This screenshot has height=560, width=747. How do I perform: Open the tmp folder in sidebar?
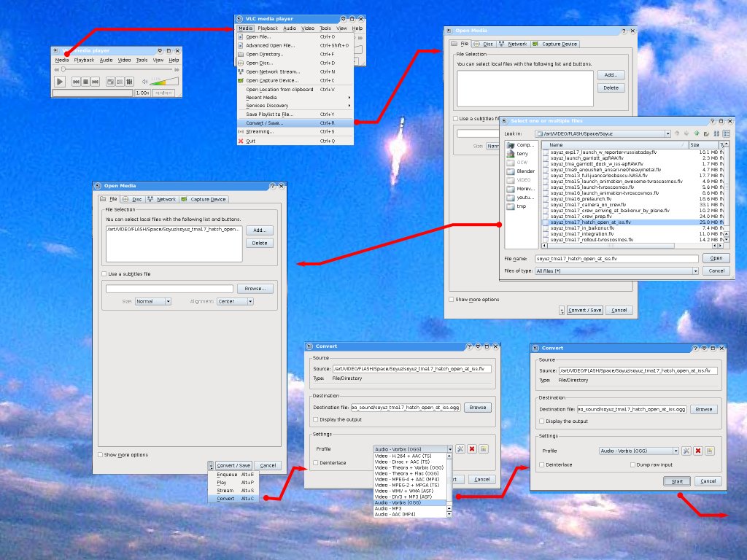pyautogui.click(x=517, y=206)
